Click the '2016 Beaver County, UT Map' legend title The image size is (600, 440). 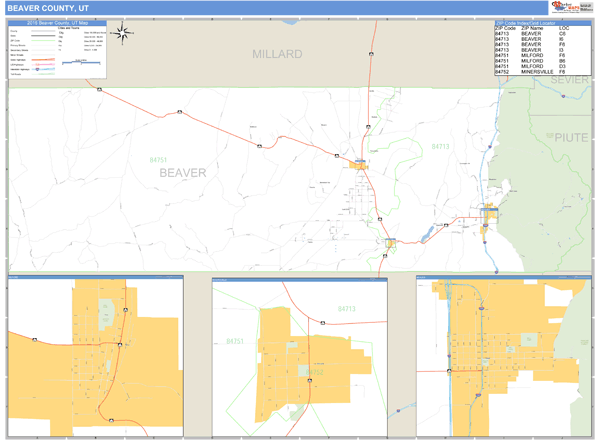[57, 23]
